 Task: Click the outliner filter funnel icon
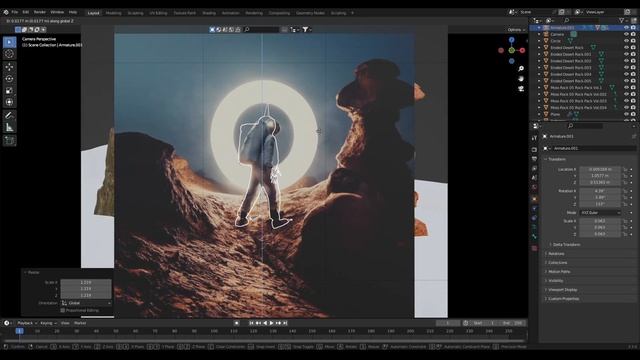[621, 20]
